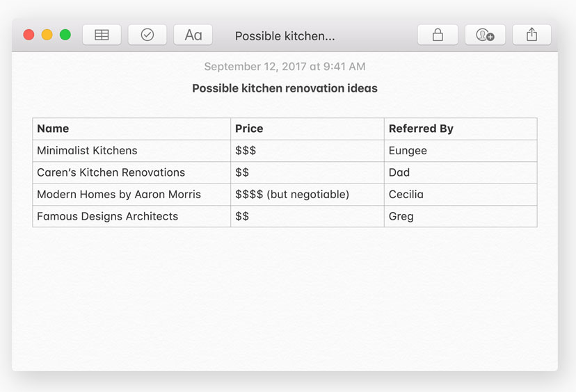Select the Cecilia referral cell
The width and height of the screenshot is (576, 392).
[x=461, y=195]
